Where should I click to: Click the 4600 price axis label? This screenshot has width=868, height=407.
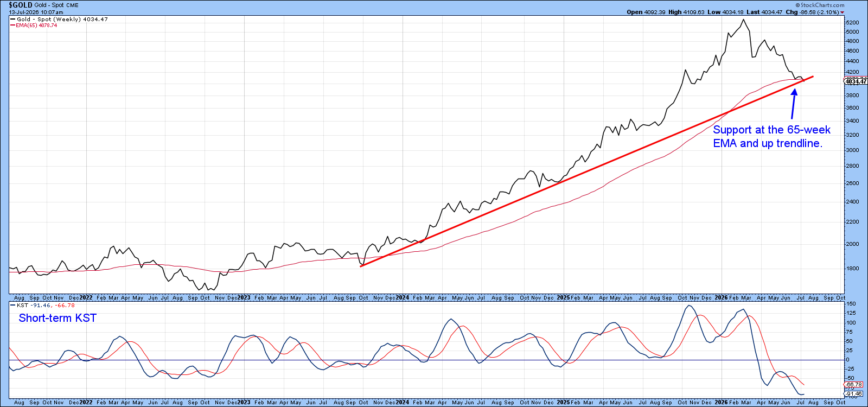(852, 51)
